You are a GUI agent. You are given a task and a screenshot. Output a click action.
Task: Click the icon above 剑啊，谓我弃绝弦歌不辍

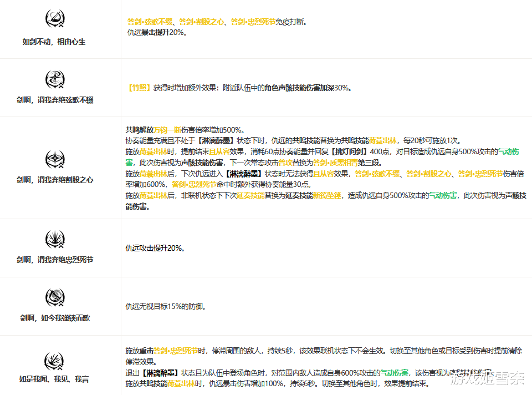[x=55, y=79]
